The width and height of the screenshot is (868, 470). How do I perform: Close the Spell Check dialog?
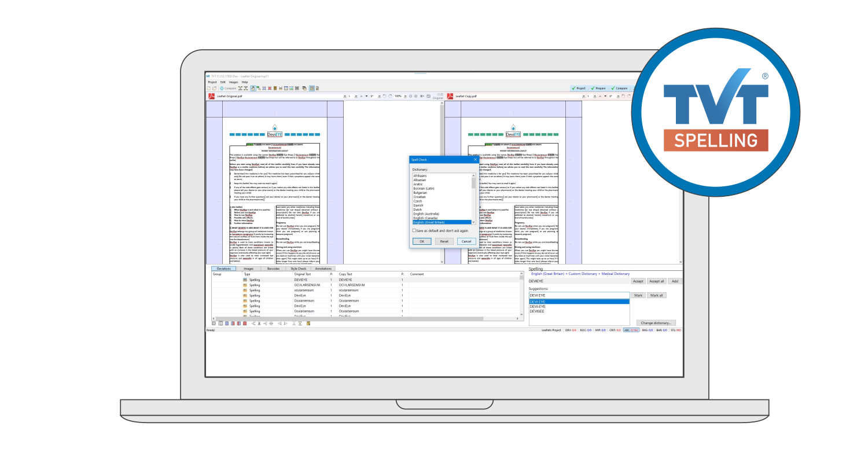point(475,159)
